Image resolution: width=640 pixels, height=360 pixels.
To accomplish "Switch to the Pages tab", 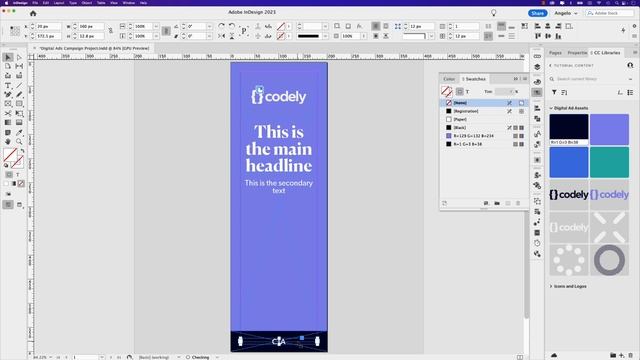I will point(555,53).
